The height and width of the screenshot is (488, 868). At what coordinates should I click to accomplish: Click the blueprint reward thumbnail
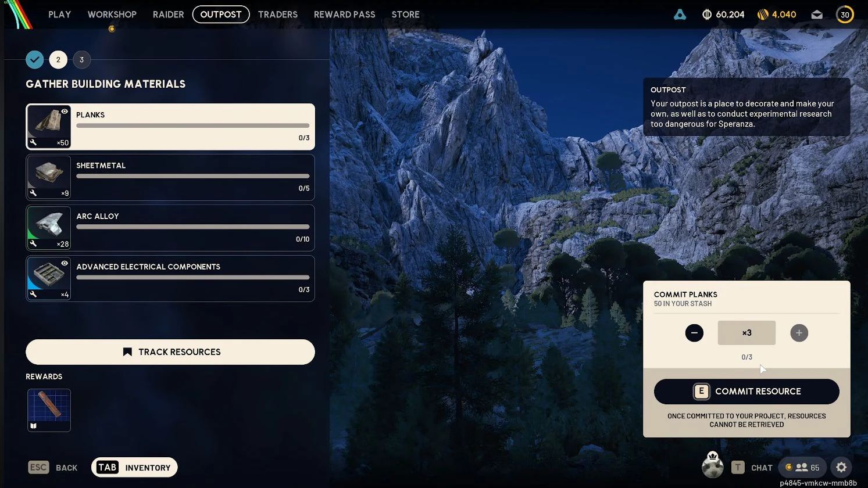coord(49,410)
